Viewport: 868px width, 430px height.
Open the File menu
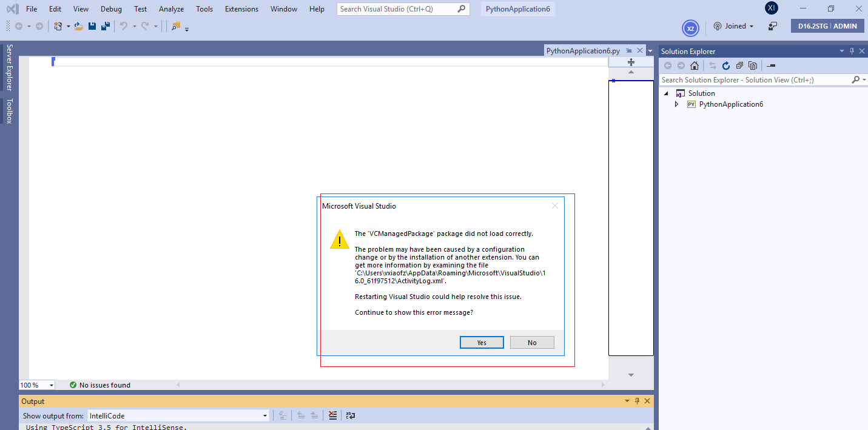(32, 9)
